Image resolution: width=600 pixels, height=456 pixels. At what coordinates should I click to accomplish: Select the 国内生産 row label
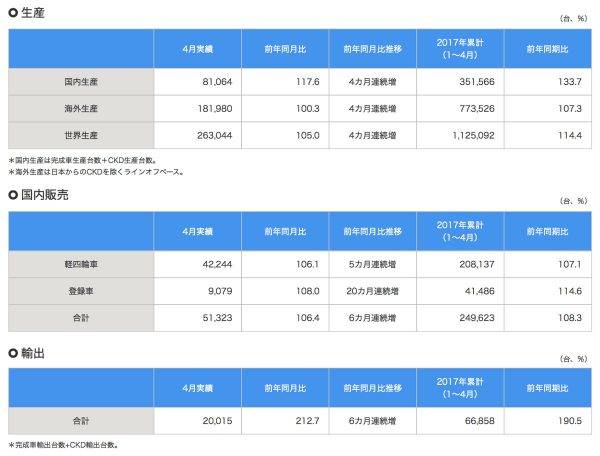point(81,82)
